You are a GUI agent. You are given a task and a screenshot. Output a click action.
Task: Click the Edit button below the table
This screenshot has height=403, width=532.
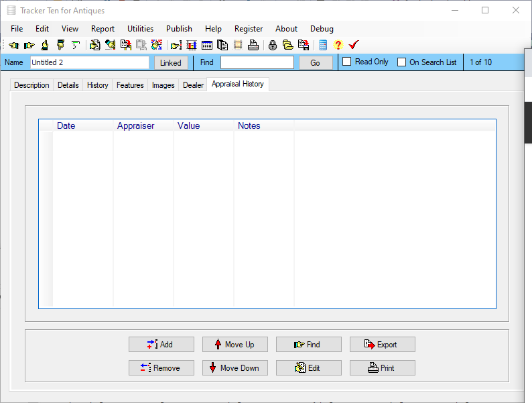(x=309, y=368)
